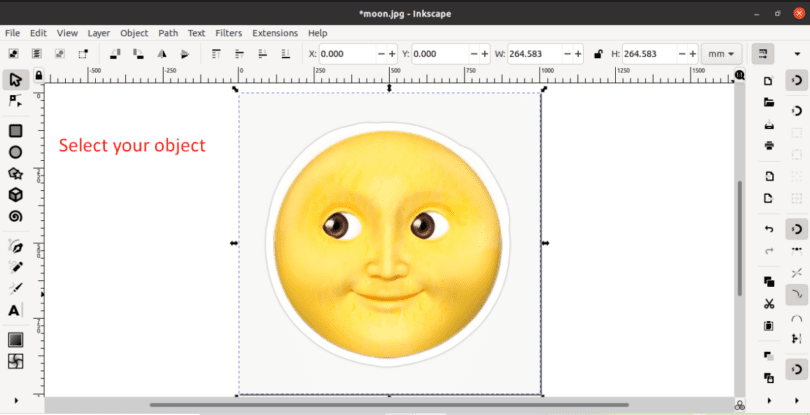Toggle touch-path selection mode icon
810x415 pixels.
coord(83,54)
